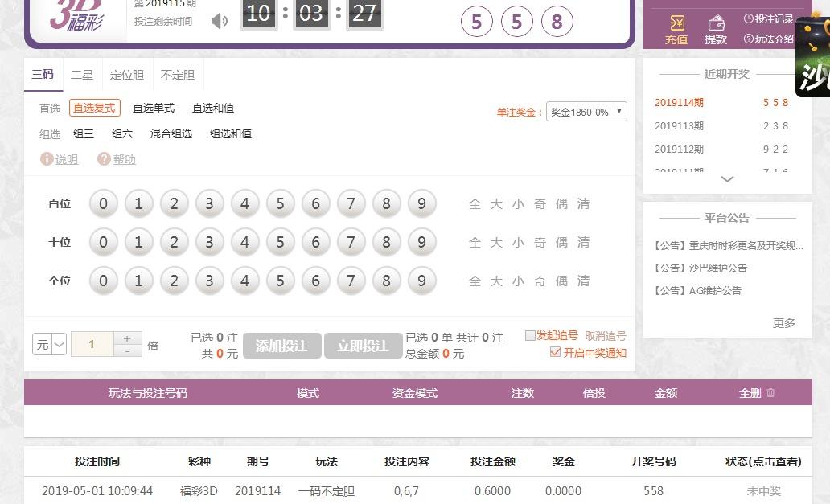830x504 pixels.
Task: Click the 充值 recharge icon
Action: [676, 23]
